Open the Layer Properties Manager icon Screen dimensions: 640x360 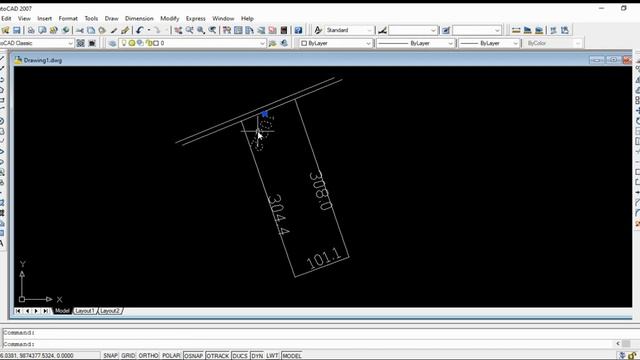(112, 43)
